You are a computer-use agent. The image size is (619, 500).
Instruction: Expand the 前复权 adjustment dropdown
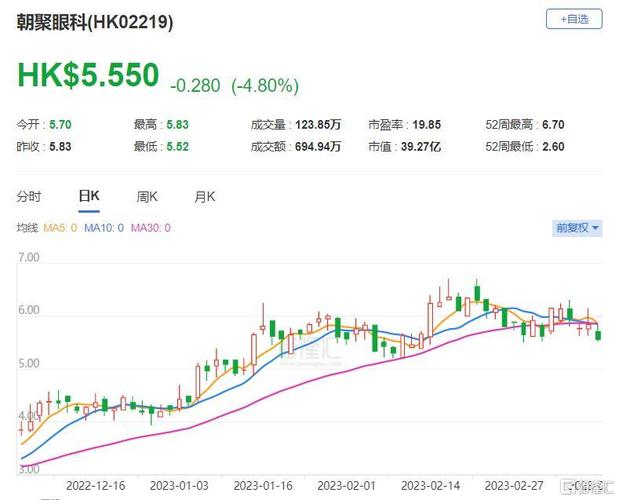(x=577, y=228)
